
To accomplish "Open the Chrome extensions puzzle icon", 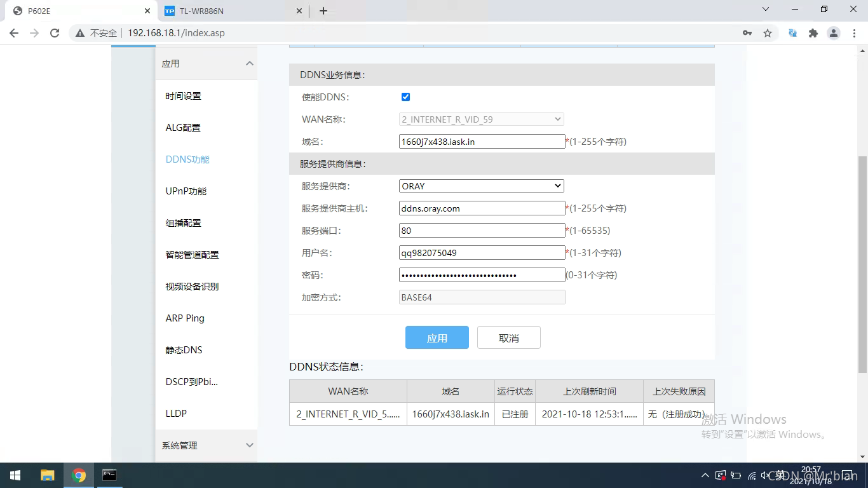I will (x=813, y=33).
